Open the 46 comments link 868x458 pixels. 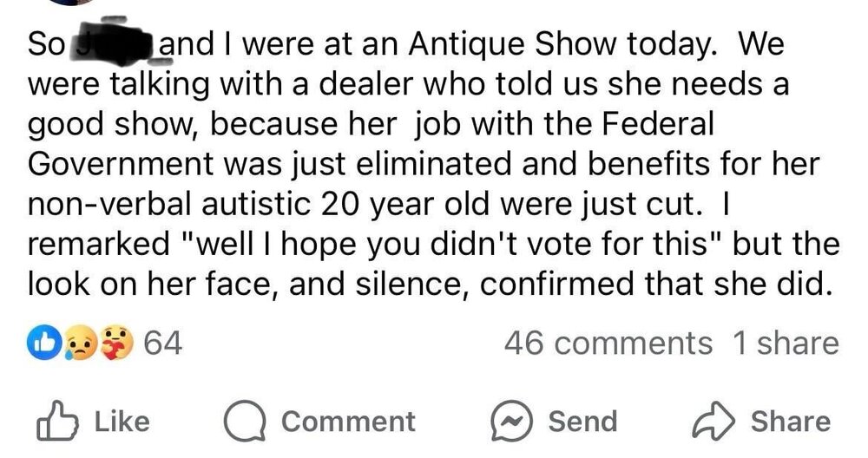(x=608, y=343)
